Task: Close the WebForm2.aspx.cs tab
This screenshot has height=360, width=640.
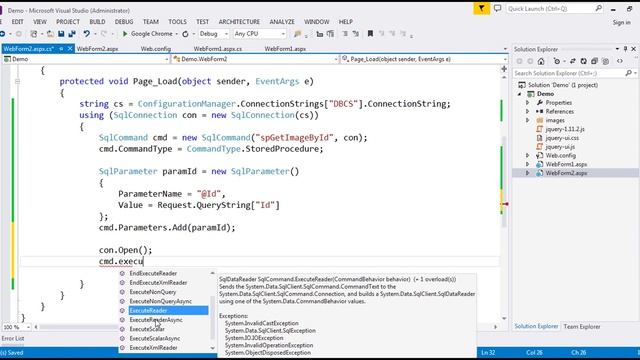Action: click(70, 49)
